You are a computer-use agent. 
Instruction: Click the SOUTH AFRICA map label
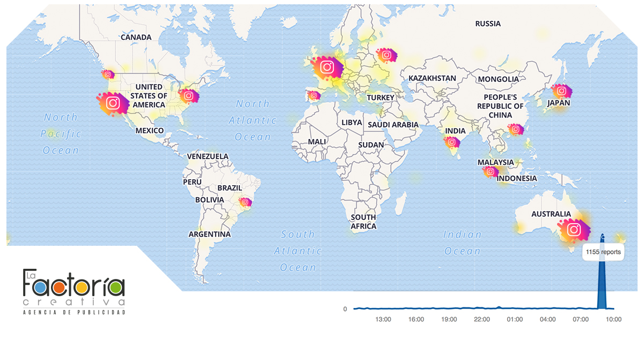click(x=363, y=222)
